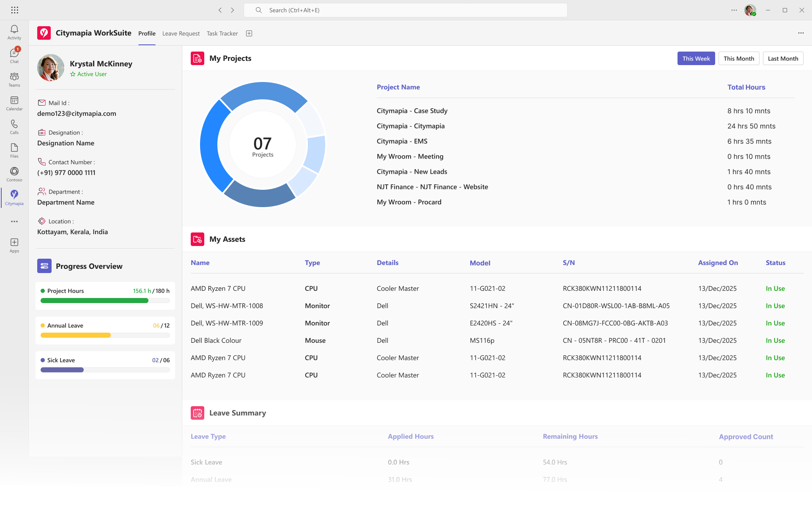Image resolution: width=812 pixels, height=522 pixels.
Task: Click the Progress Overview icon
Action: [x=44, y=266]
